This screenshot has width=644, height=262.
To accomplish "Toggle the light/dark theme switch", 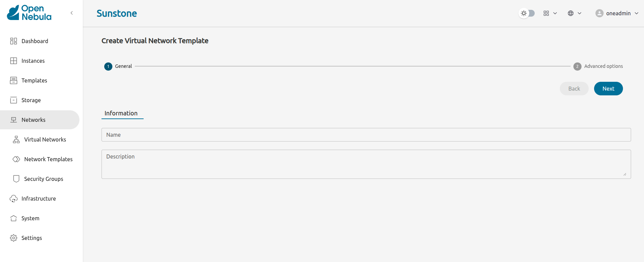I will pos(527,13).
